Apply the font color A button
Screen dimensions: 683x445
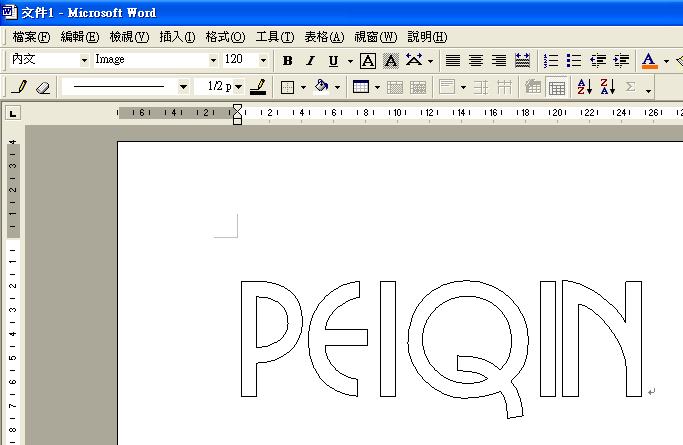tap(649, 61)
